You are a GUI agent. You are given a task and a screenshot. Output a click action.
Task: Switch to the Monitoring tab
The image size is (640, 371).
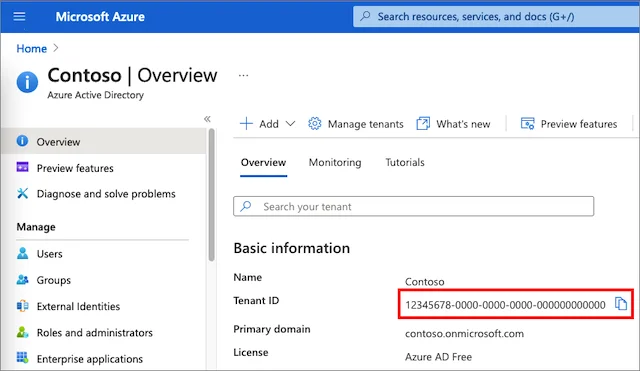pos(335,162)
